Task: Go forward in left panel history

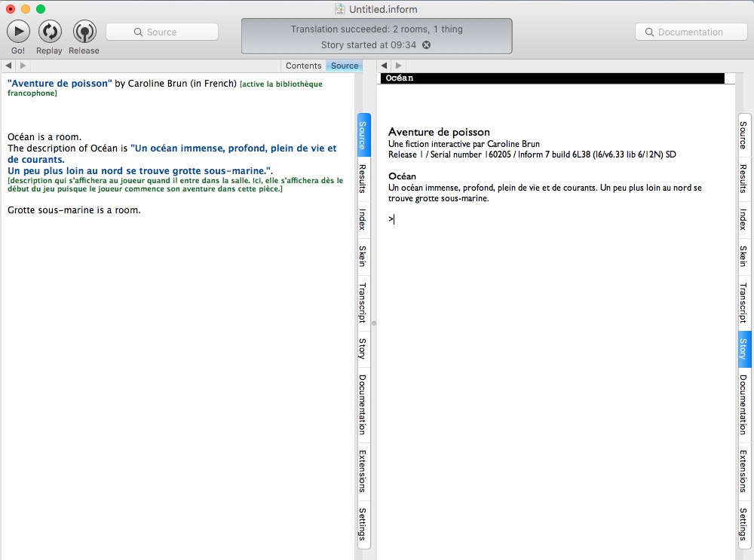Action: click(x=23, y=66)
